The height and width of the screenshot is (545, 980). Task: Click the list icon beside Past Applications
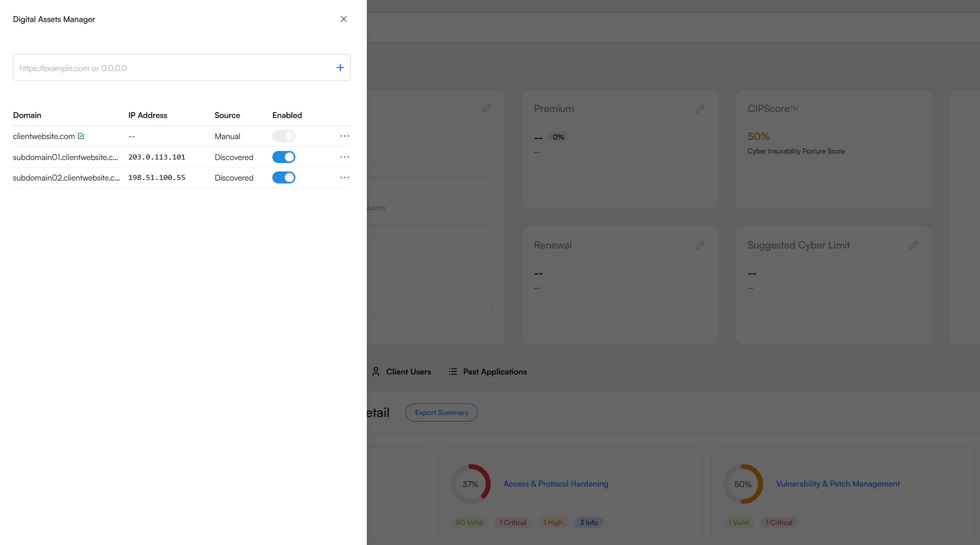pos(453,371)
